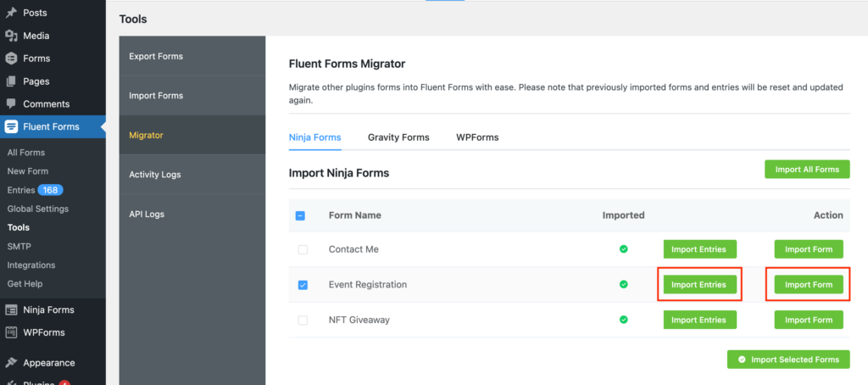The image size is (868, 385).
Task: Switch to the WPForms tab
Action: click(x=477, y=137)
